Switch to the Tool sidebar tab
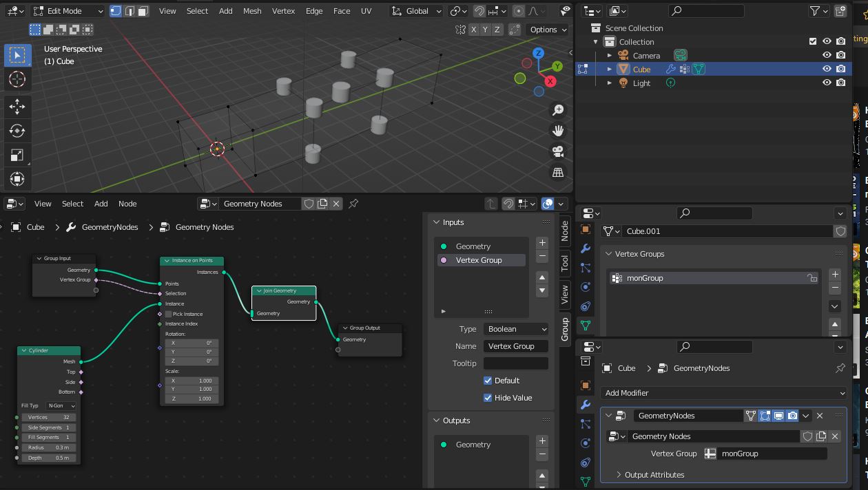 565,263
